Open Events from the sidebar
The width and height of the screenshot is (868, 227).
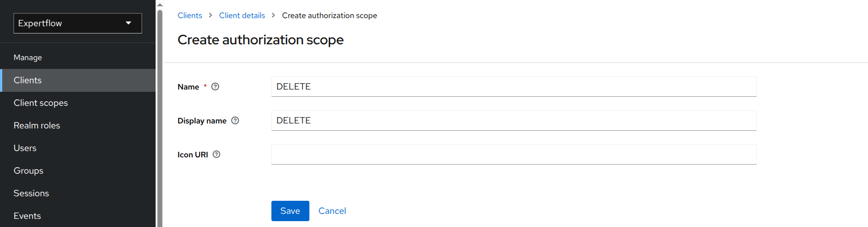pyautogui.click(x=27, y=216)
